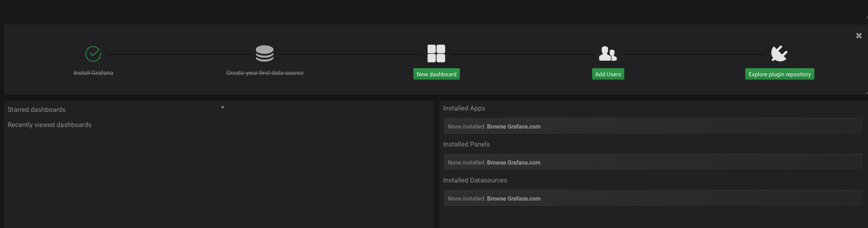This screenshot has width=868, height=228.
Task: Open Explore plugin repository
Action: tap(780, 74)
